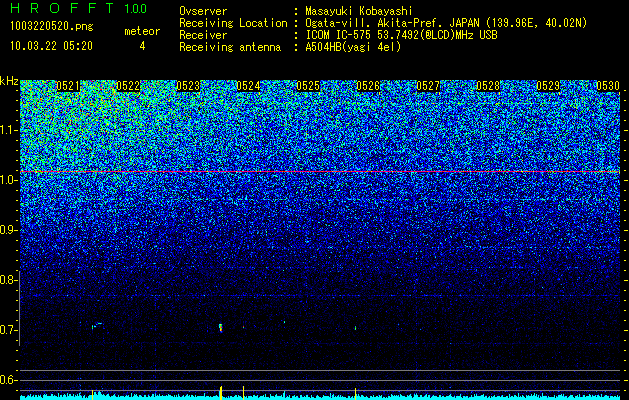
Task: Click the 0529 time marker
Action: click(x=548, y=86)
